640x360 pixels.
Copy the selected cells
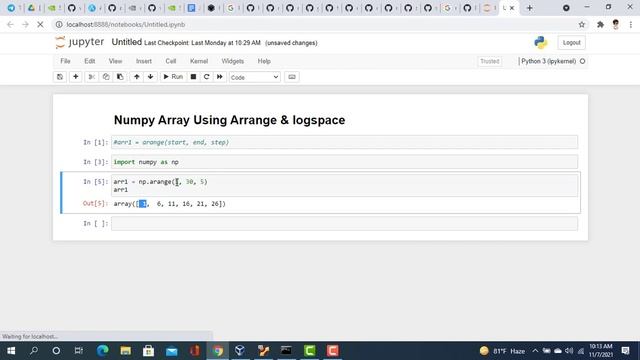tap(106, 77)
